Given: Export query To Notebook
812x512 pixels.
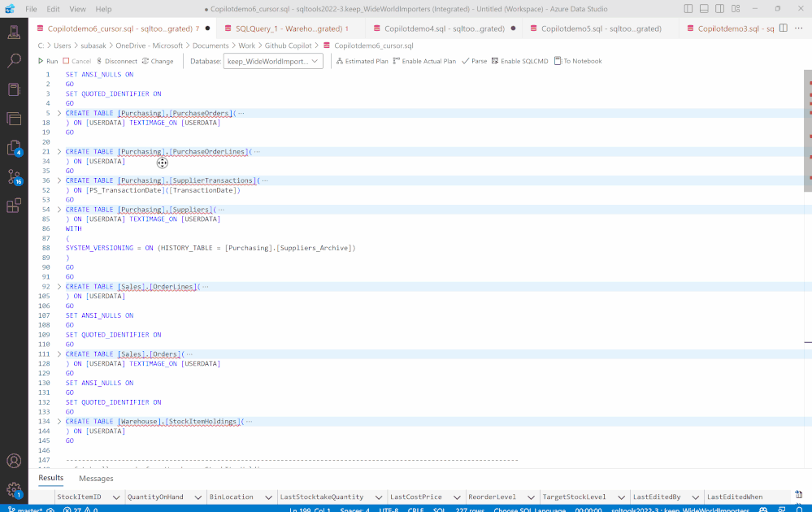Looking at the screenshot, I should tap(578, 61).
